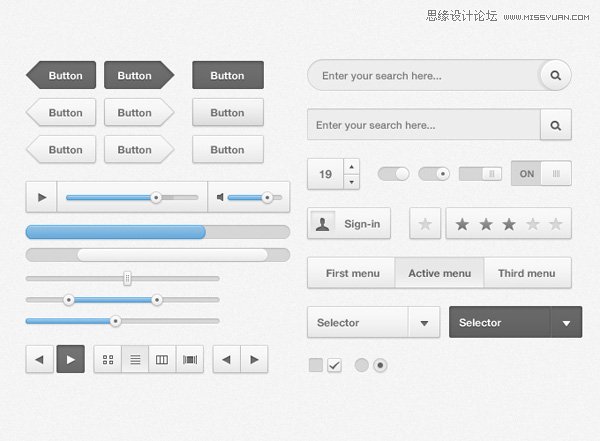Viewport: 600px width, 441px height.
Task: Switch to column view icon
Action: click(162, 359)
